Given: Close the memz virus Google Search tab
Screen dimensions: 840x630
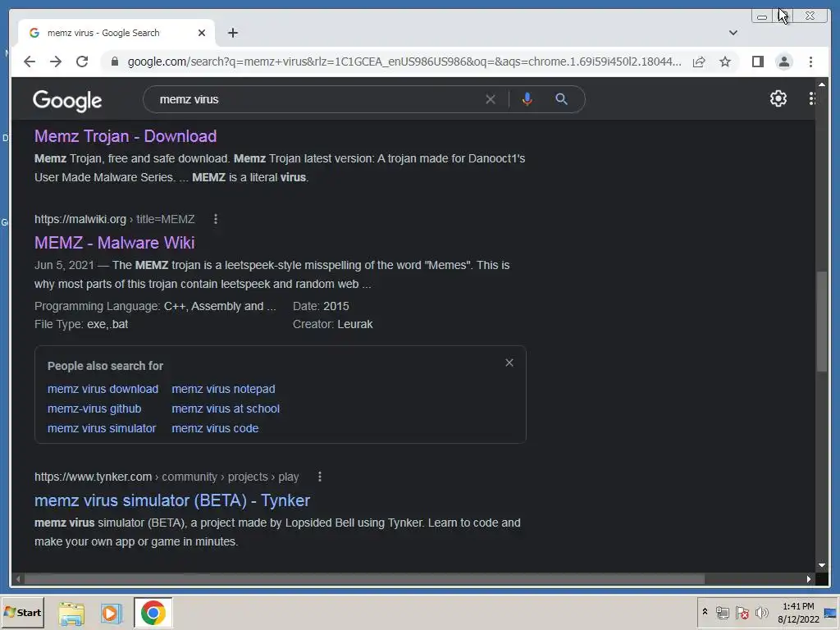Looking at the screenshot, I should click(202, 33).
